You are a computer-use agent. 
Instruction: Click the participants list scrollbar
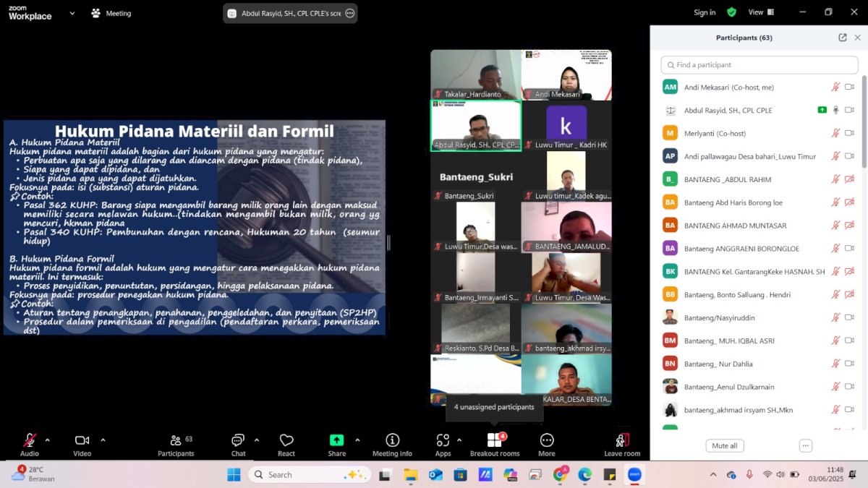pyautogui.click(x=863, y=123)
